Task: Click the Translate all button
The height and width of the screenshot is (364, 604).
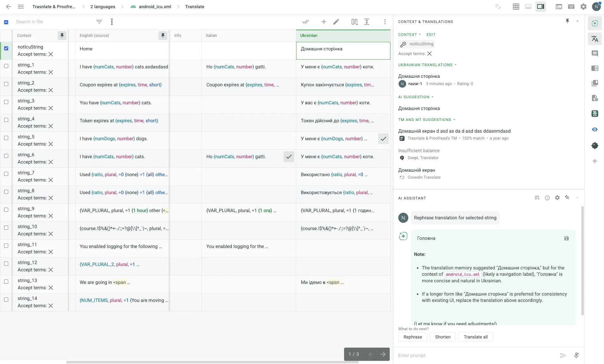Action: (475, 337)
